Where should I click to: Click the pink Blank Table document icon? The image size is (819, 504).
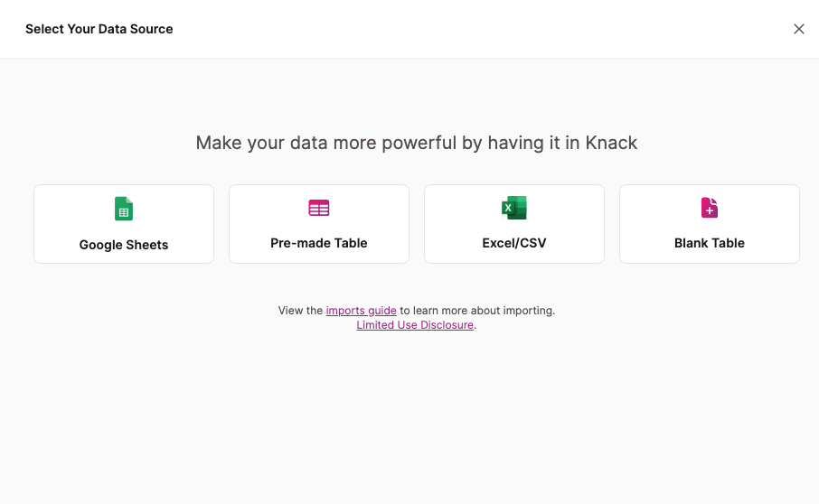click(x=710, y=208)
